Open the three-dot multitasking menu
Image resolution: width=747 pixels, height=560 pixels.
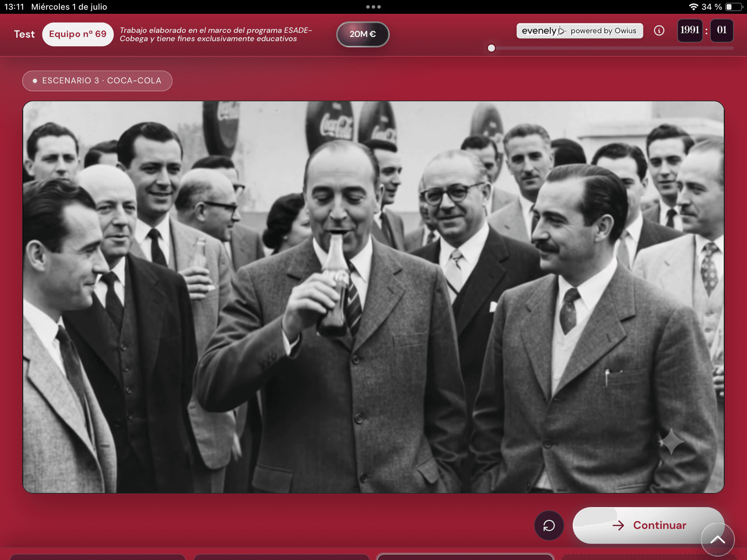tap(373, 7)
